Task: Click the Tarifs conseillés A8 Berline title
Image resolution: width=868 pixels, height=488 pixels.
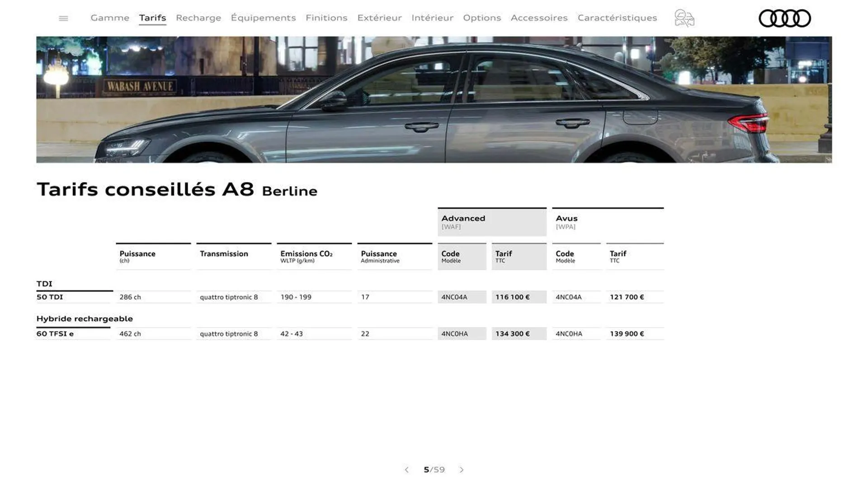Action: tap(177, 189)
